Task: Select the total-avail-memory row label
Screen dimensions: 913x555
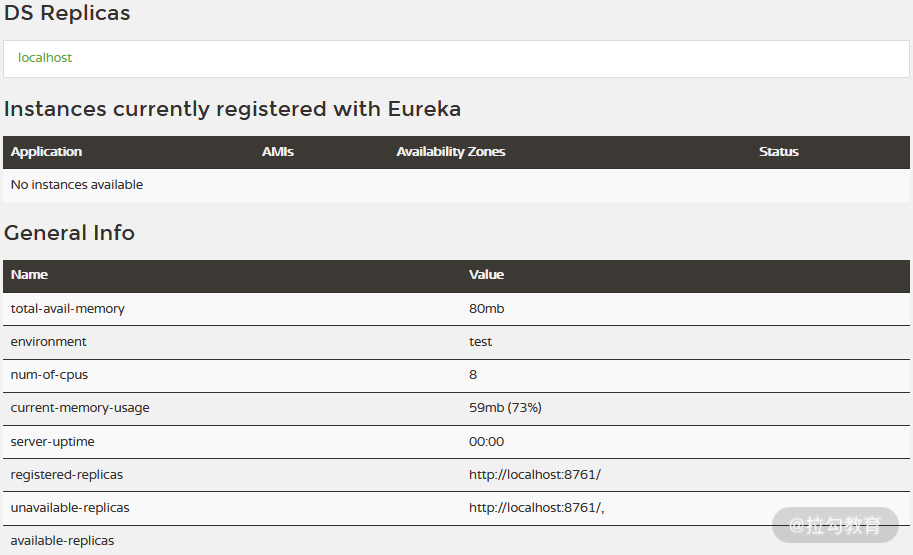Action: pyautogui.click(x=68, y=309)
